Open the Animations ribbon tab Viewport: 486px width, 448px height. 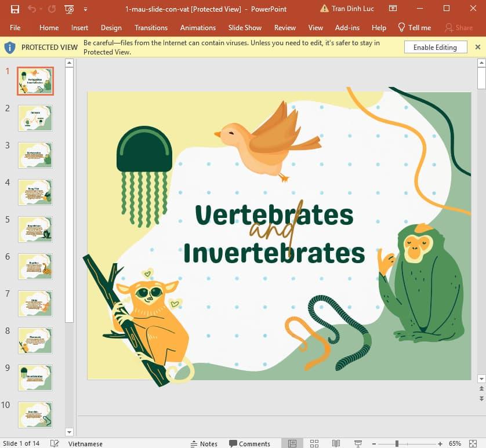[198, 27]
